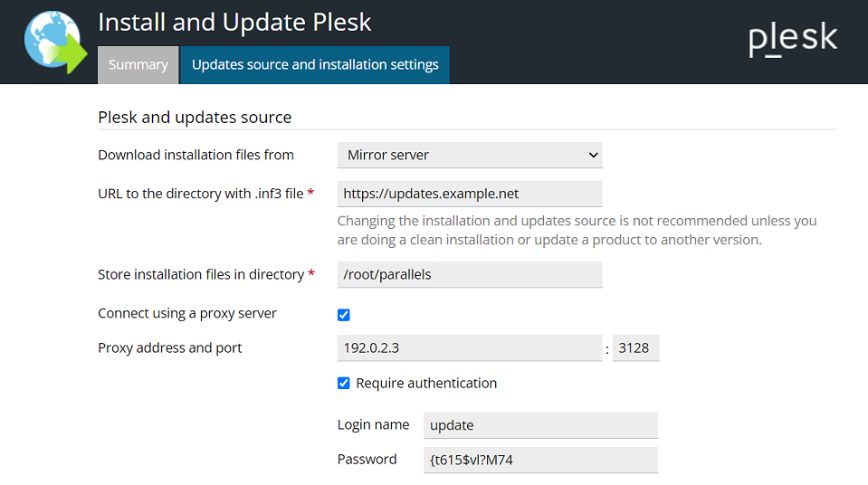Select the proxy port field with 3128
Image resolution: width=868 pixels, height=485 pixels.
pos(635,347)
